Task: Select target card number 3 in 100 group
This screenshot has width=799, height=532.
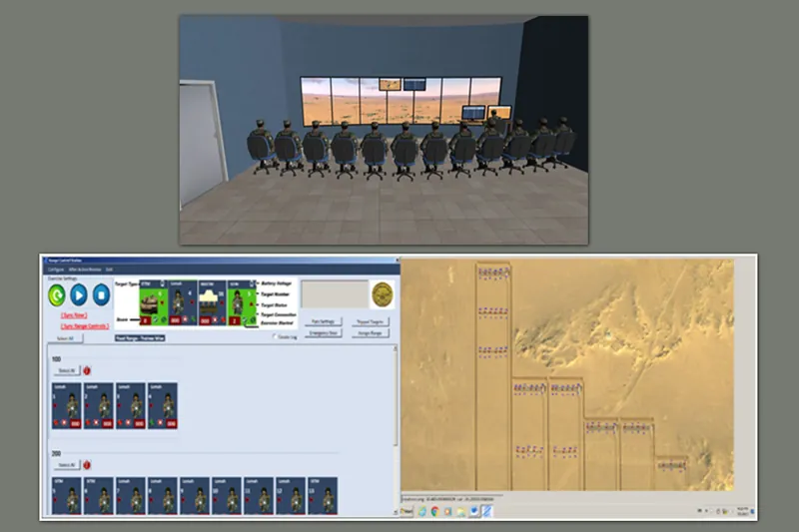Action: [131, 406]
